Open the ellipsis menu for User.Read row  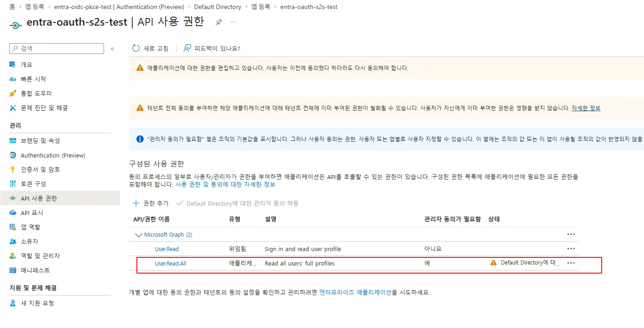tap(571, 249)
